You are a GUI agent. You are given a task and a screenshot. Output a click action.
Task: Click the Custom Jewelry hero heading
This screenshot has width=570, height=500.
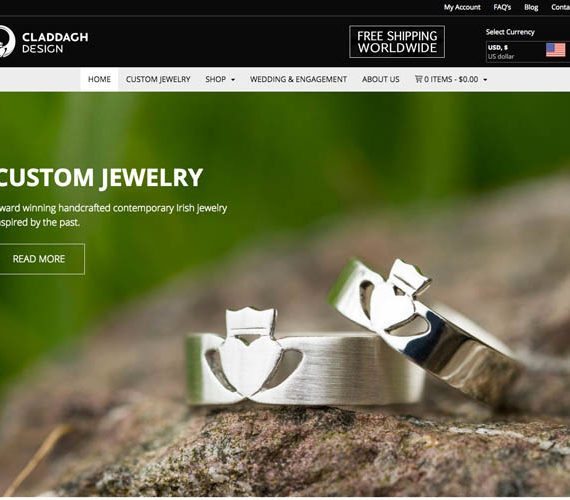100,178
